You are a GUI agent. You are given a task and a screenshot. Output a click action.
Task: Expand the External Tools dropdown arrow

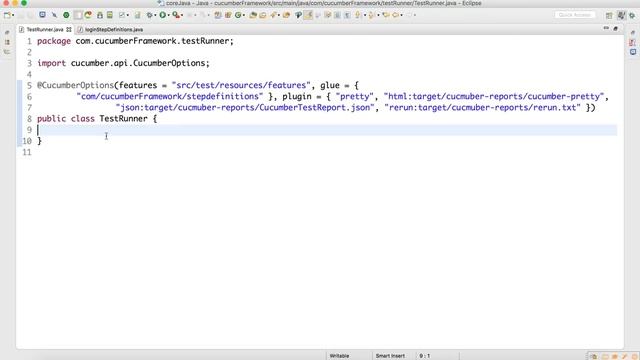pyautogui.click(x=182, y=15)
